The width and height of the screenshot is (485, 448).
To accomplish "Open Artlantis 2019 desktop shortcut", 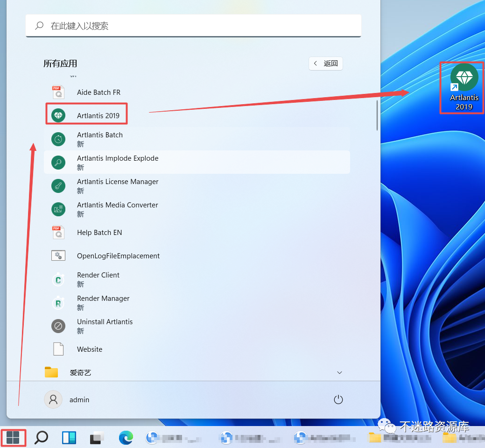I will 464,87.
